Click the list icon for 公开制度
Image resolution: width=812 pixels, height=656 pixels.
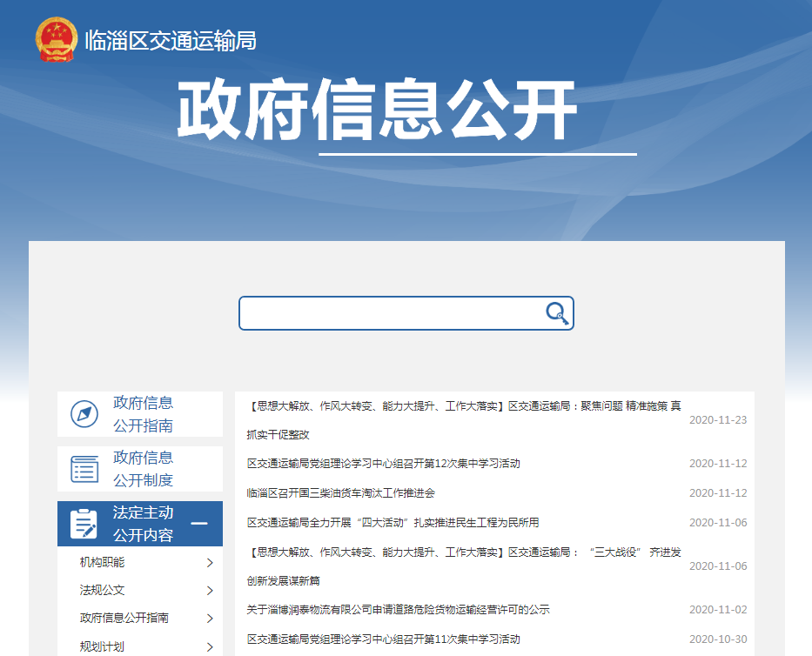point(84,469)
